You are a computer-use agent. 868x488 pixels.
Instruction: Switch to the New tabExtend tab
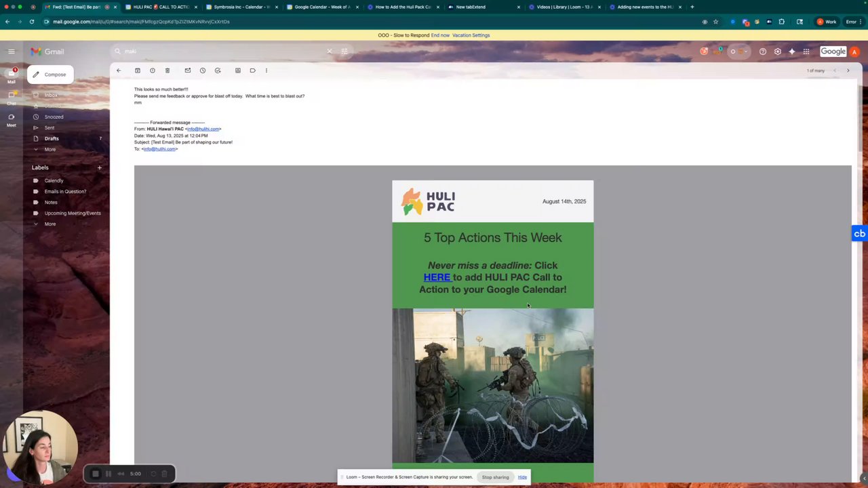pos(484,7)
